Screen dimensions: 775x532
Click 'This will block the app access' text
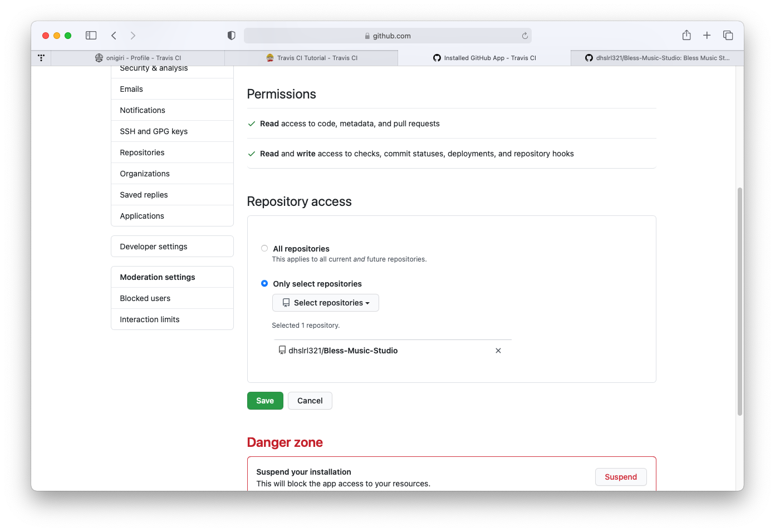(343, 484)
